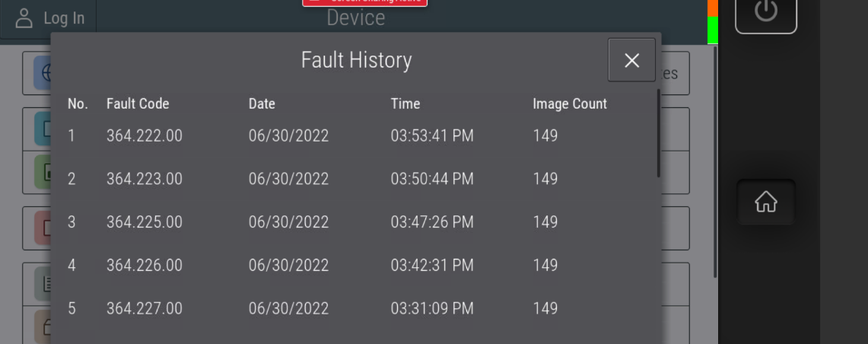The height and width of the screenshot is (344, 868).
Task: Click the red screen sharing banner
Action: [x=365, y=2]
